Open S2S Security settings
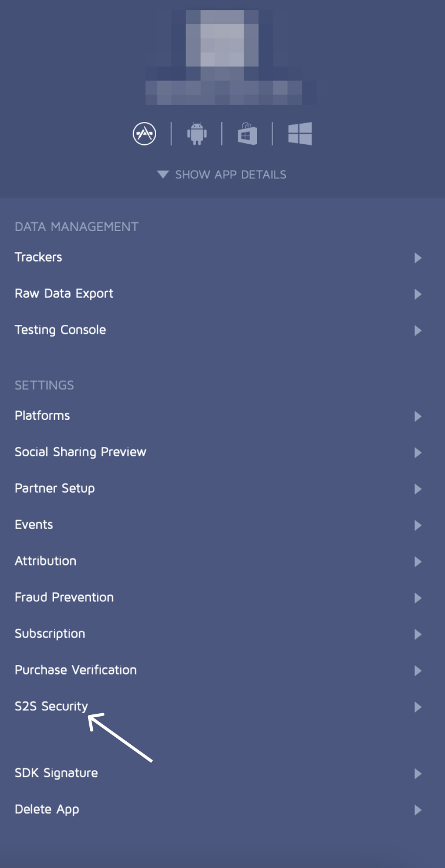 (51, 707)
